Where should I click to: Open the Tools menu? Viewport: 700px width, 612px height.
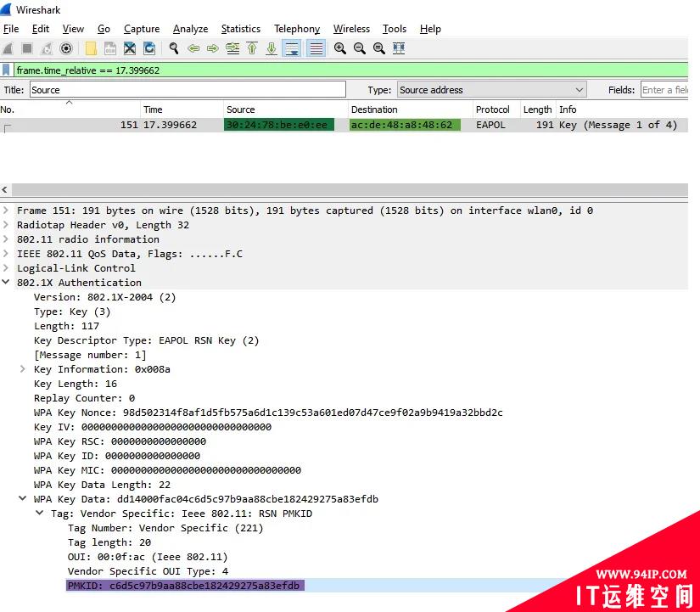tap(395, 29)
